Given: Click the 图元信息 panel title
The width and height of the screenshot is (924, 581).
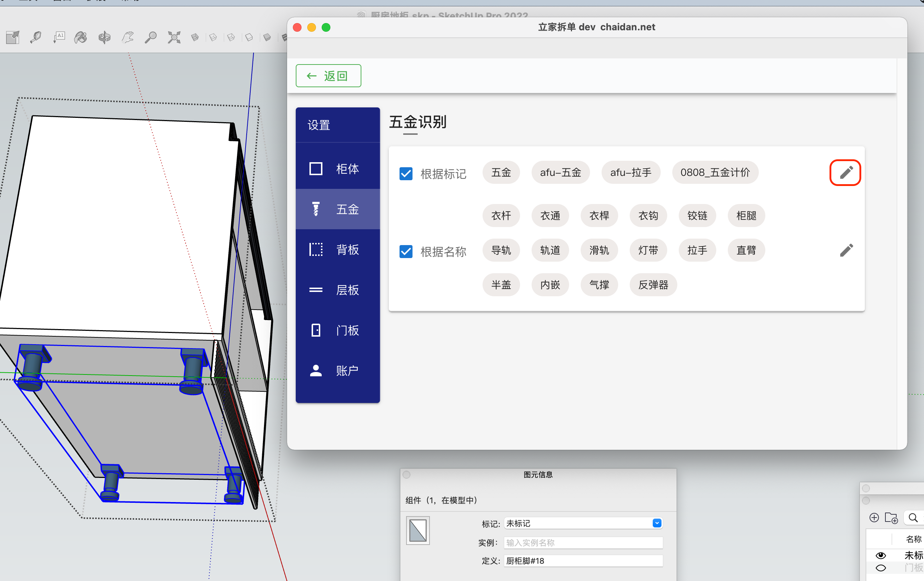Looking at the screenshot, I should 538,475.
